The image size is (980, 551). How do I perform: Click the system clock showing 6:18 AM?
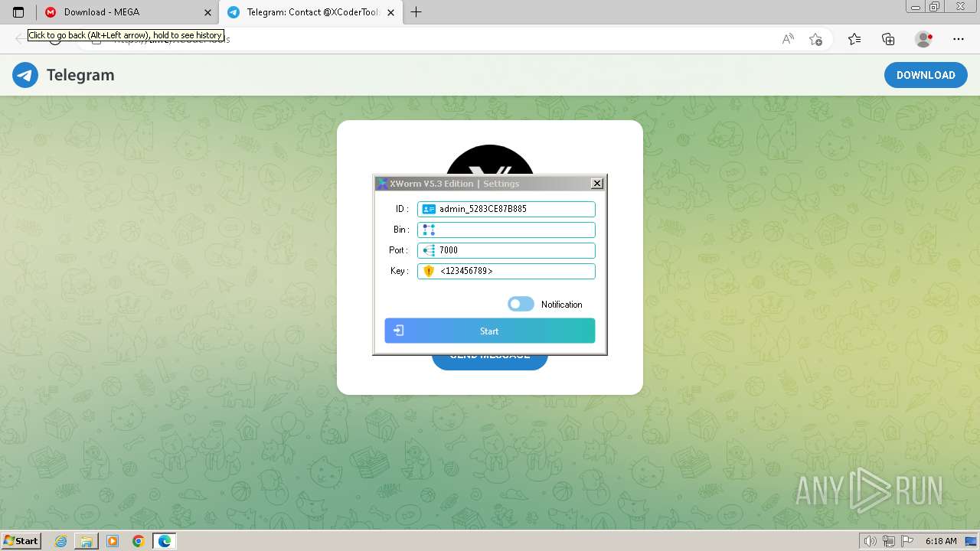(x=941, y=541)
